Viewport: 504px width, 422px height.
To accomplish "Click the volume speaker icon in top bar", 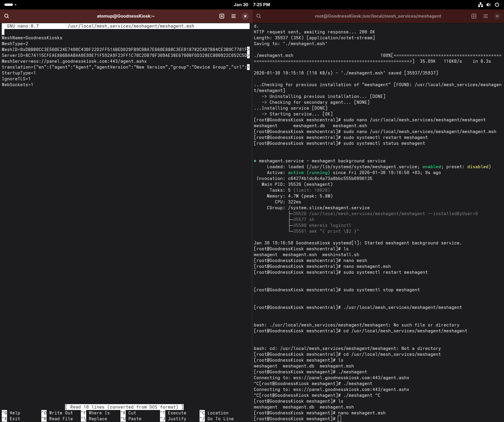I will 488,5.
